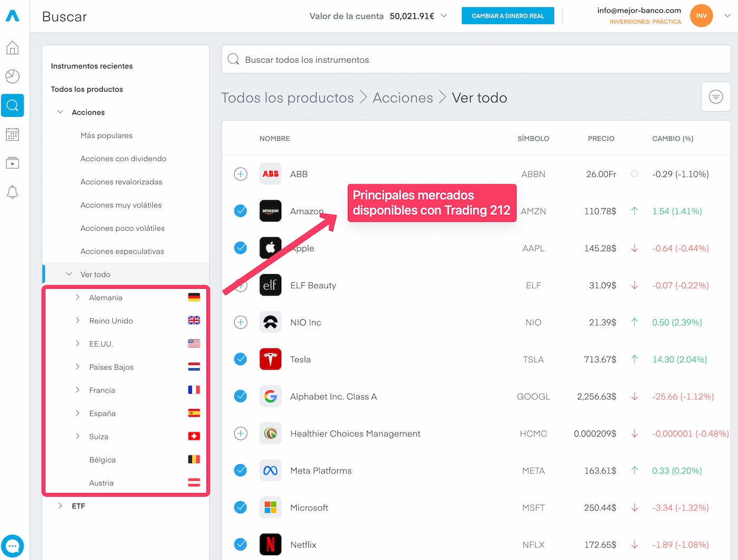This screenshot has width=738, height=560.
Task: Select Acciones revalorizadas category
Action: coord(121,182)
